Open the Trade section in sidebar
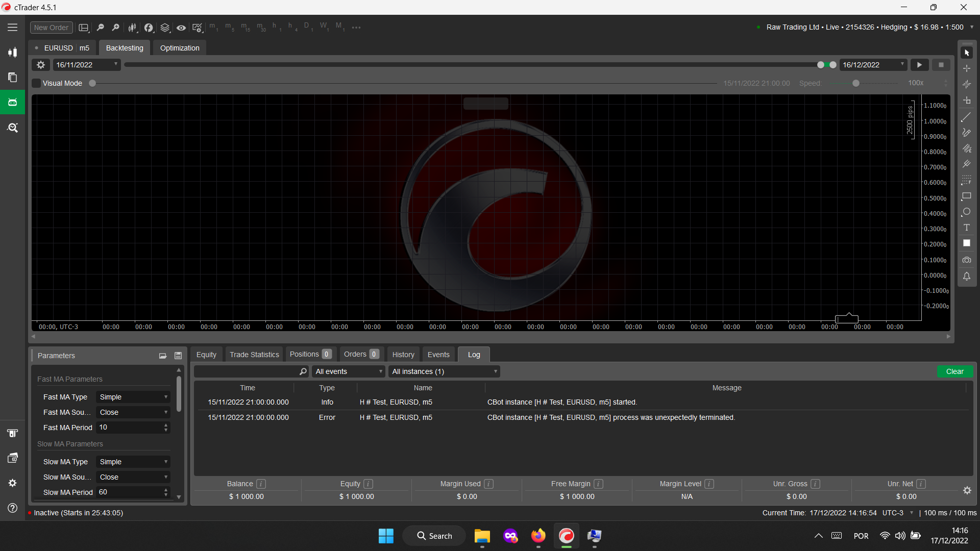The image size is (980, 551). [12, 52]
